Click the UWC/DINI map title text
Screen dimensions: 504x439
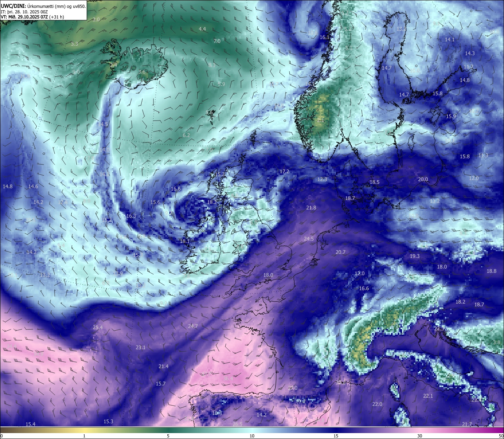tap(43, 6)
